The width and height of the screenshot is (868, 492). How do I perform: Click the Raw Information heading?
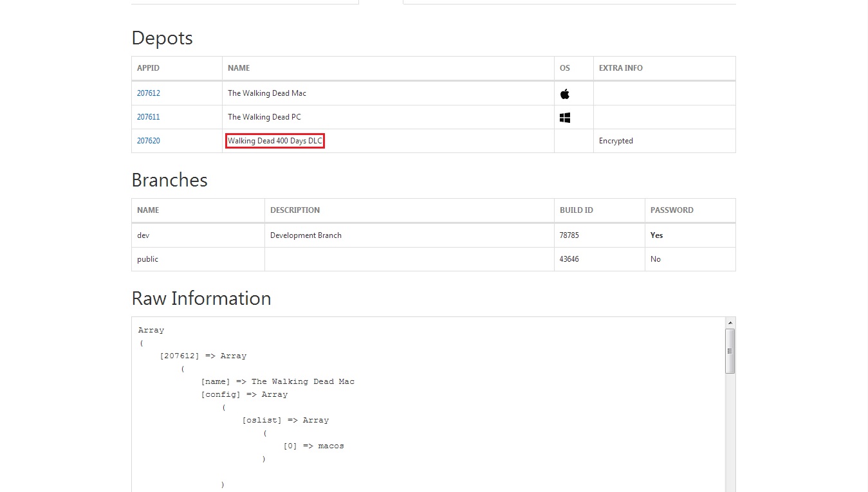201,298
